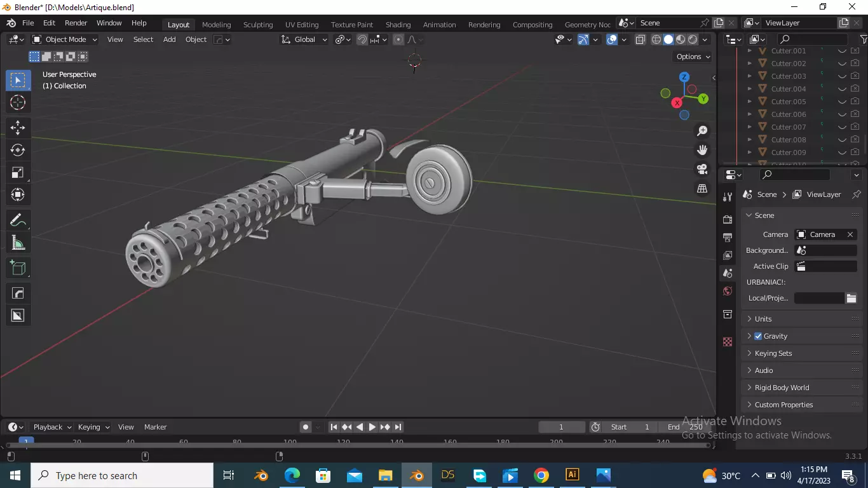Jump to the timeline end frame
868x488 pixels.
[x=398, y=427]
